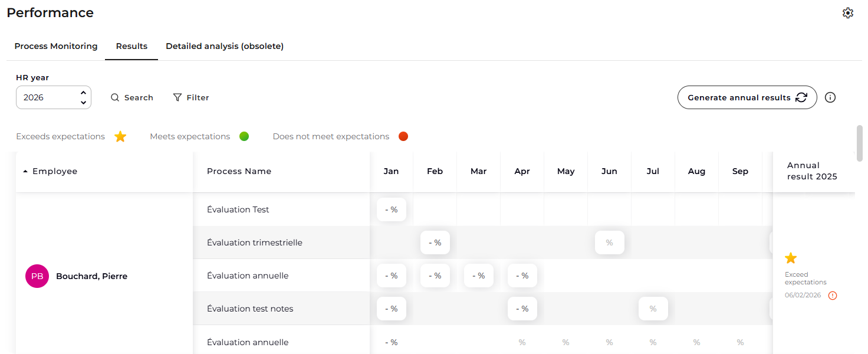Click the Jan column header

coord(391,171)
